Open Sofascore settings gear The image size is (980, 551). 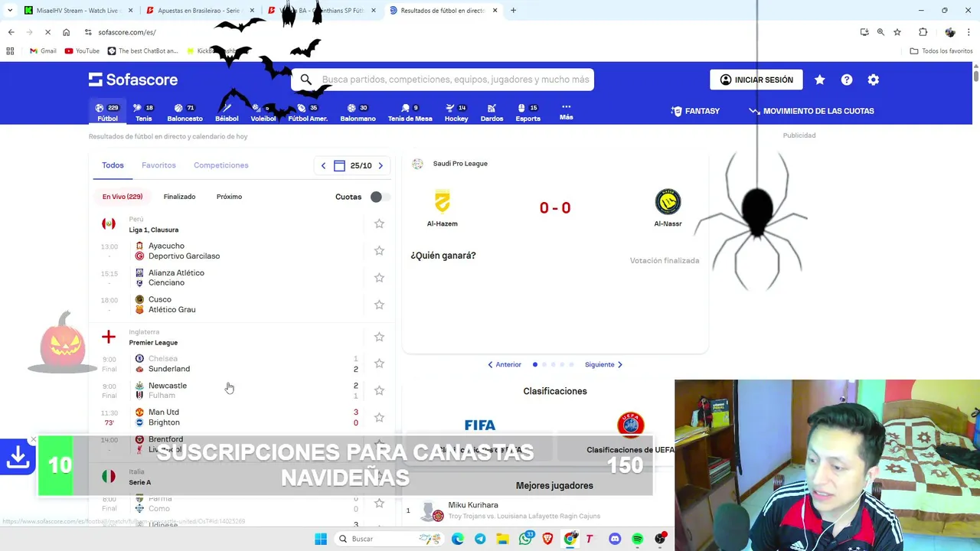874,80
